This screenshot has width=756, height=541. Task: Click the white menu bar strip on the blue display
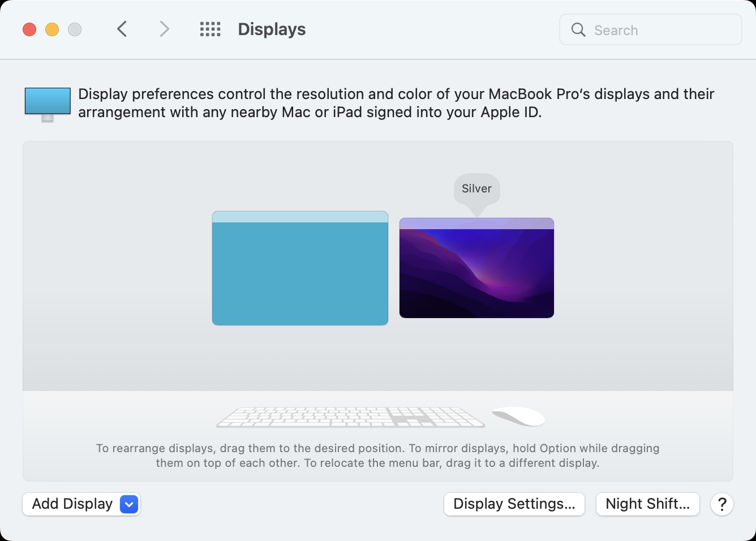(x=300, y=217)
